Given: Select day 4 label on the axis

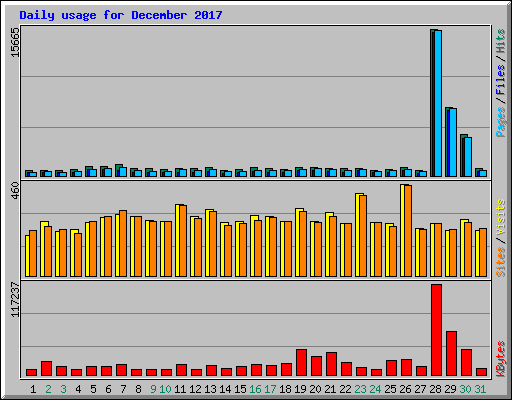Looking at the screenshot, I should (x=78, y=389).
